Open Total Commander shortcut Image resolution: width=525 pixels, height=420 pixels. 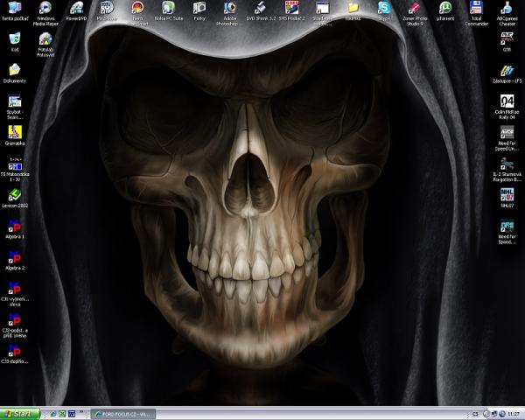(x=476, y=9)
